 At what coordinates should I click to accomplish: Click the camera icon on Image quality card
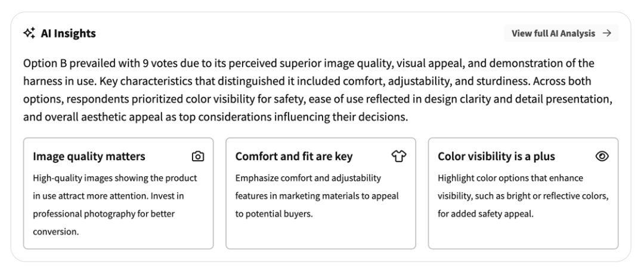[x=198, y=157]
